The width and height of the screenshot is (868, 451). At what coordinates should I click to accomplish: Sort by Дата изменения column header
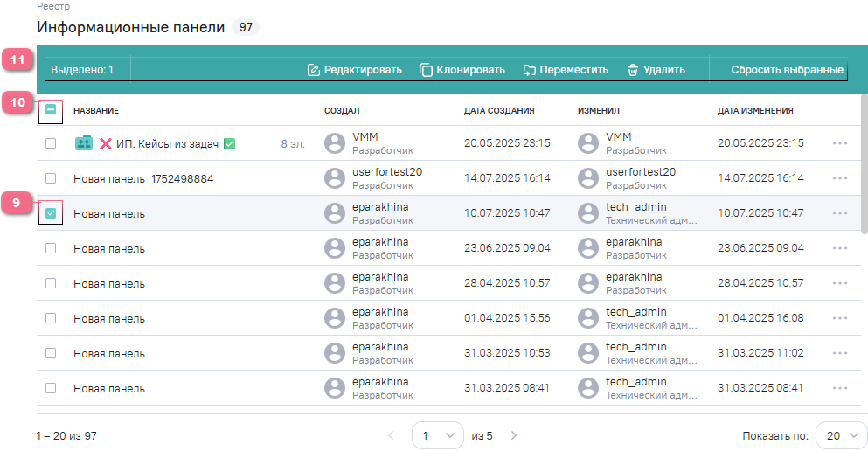[755, 111]
